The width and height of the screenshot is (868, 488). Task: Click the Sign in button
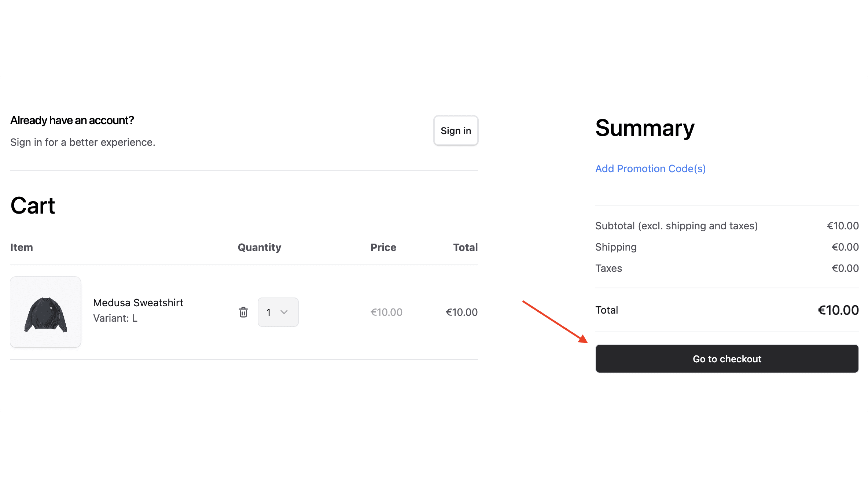click(456, 130)
